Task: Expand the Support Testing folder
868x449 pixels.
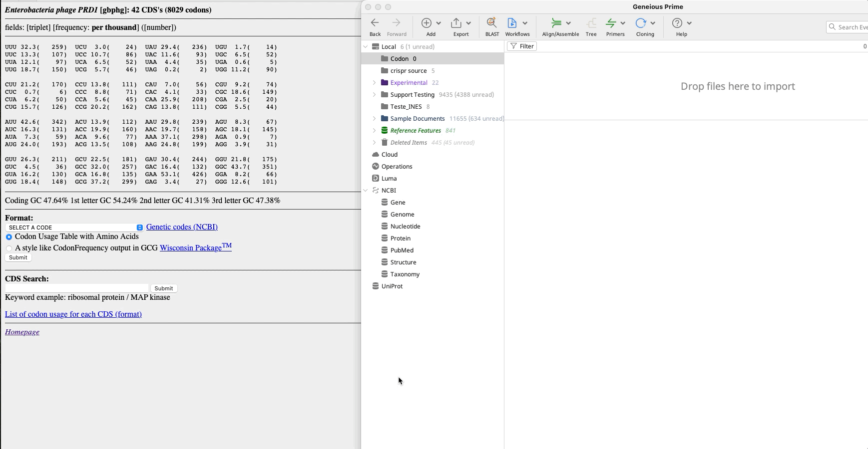Action: [374, 95]
